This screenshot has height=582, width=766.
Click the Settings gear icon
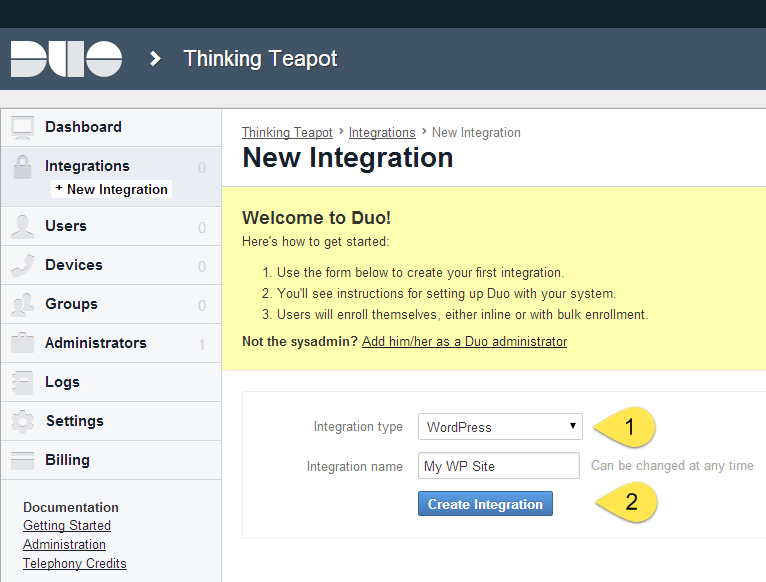(x=22, y=421)
